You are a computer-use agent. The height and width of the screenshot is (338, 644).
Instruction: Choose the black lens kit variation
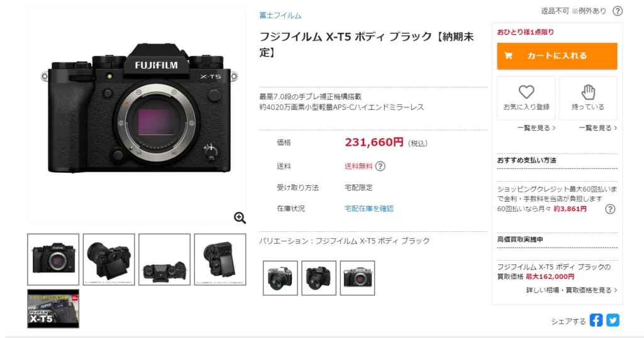319,278
